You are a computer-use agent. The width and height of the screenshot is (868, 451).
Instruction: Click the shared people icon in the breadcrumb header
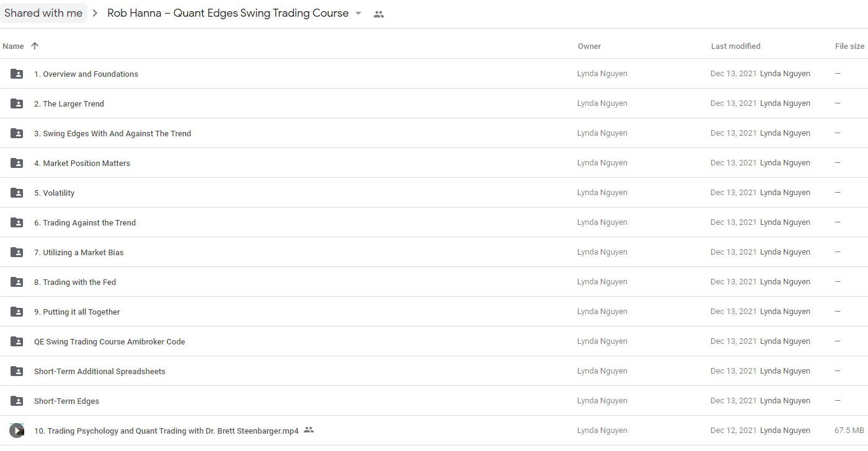pyautogui.click(x=379, y=14)
